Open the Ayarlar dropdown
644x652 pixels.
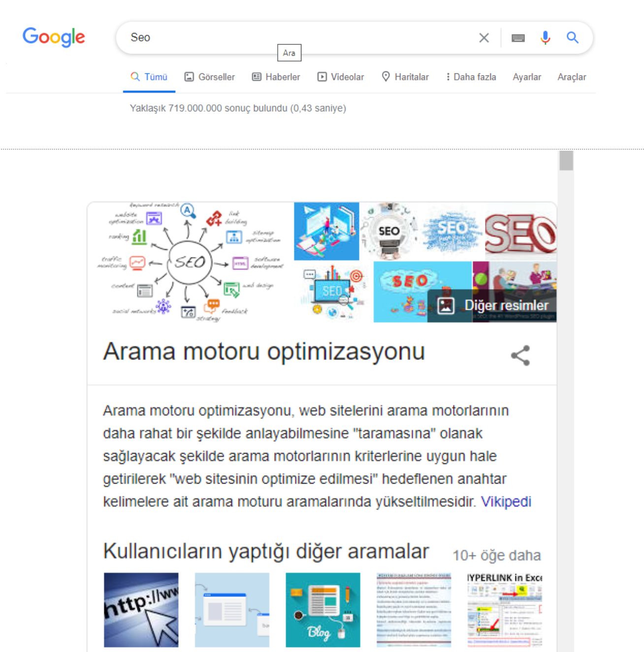click(x=527, y=77)
